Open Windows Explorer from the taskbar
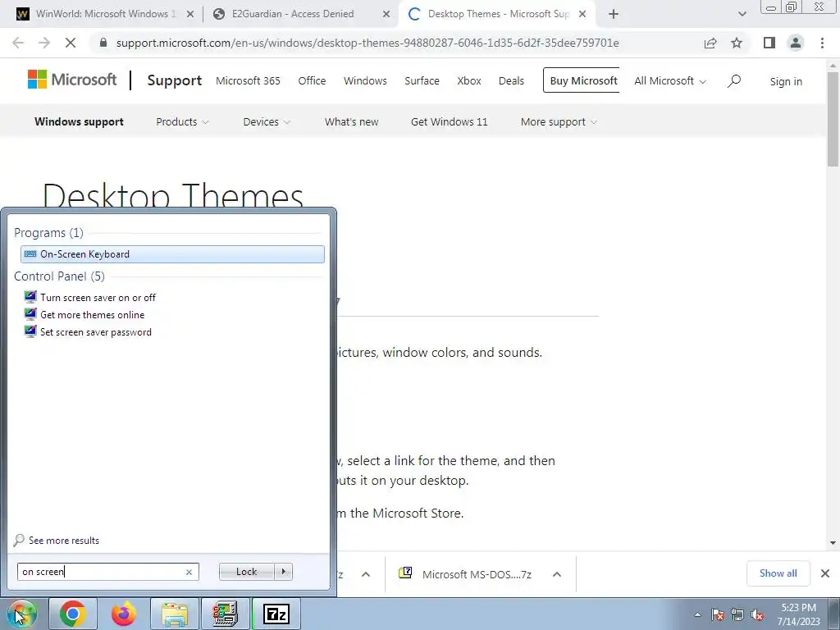 [175, 614]
